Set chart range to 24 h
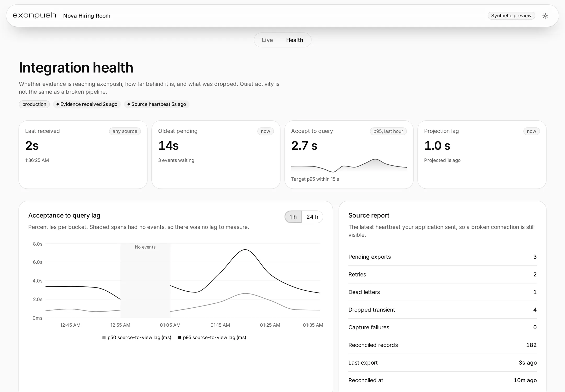Screen dimensions: 565x392 (x=312, y=217)
